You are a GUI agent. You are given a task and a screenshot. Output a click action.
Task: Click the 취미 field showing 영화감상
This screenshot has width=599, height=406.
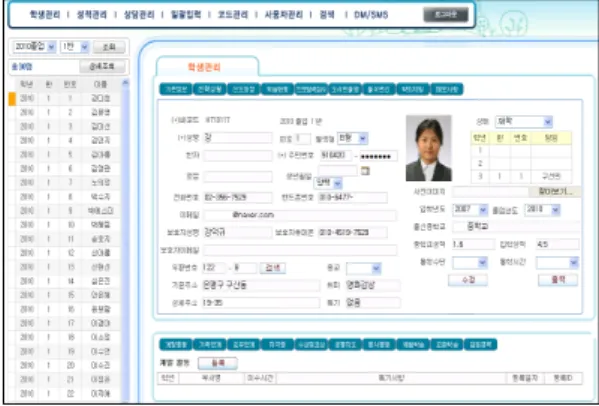(372, 285)
